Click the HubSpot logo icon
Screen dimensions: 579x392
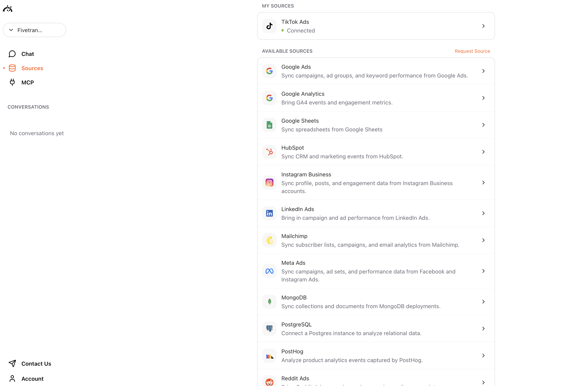269,152
